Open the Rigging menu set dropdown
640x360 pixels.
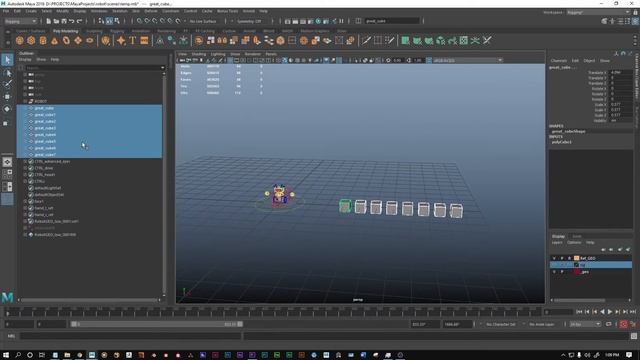pos(20,21)
